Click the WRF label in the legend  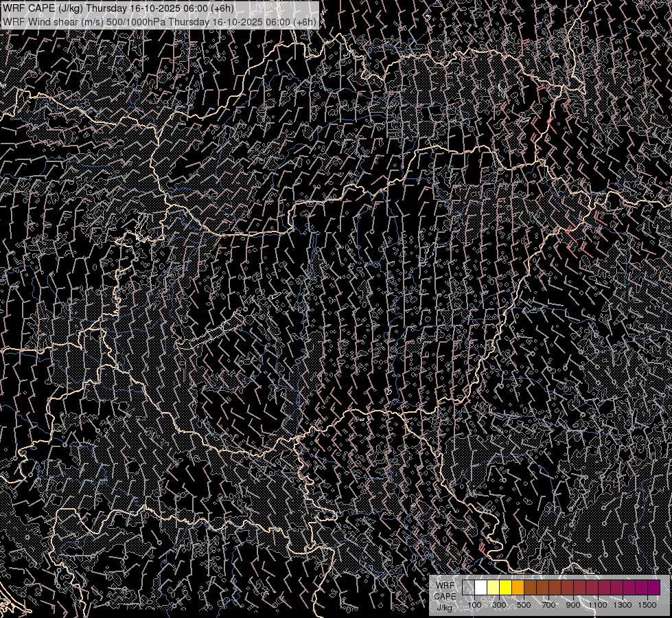point(445,585)
